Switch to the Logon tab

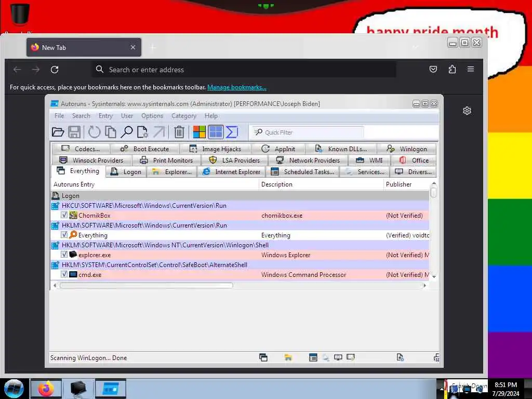tap(126, 171)
